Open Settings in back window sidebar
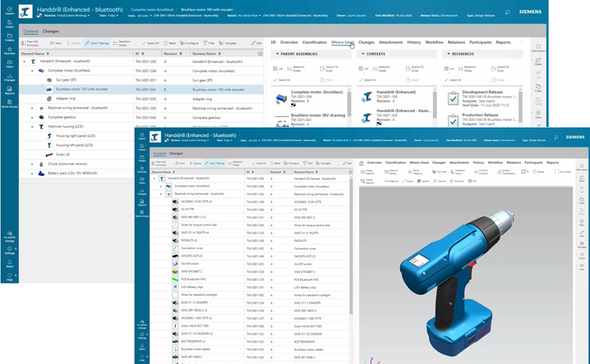This screenshot has height=364, width=590. coord(9,250)
